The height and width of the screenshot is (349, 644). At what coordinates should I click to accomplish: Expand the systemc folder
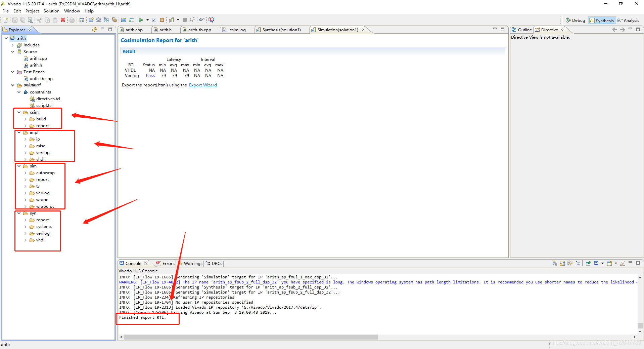pos(26,227)
